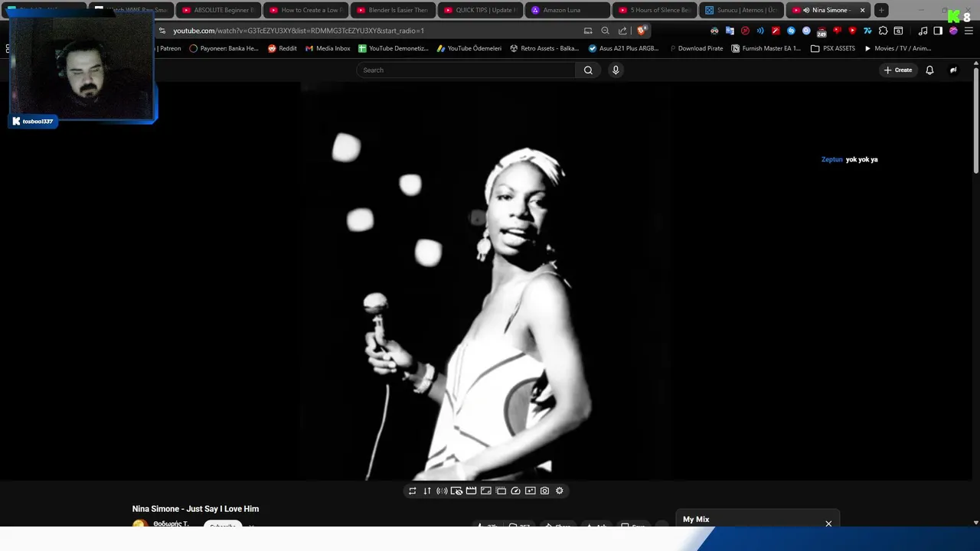980x551 pixels.
Task: Toggle the crossed-eye screen icon under the video
Action: [456, 491]
